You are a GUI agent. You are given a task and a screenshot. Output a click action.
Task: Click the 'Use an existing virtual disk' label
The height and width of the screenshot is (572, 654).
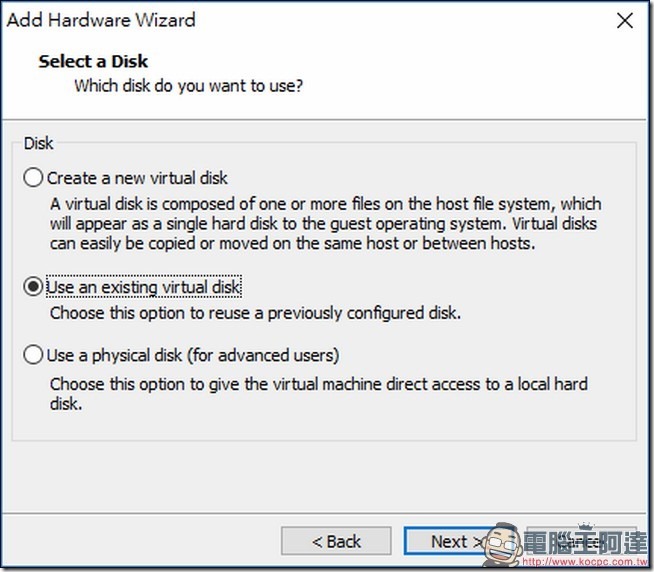[x=143, y=287]
